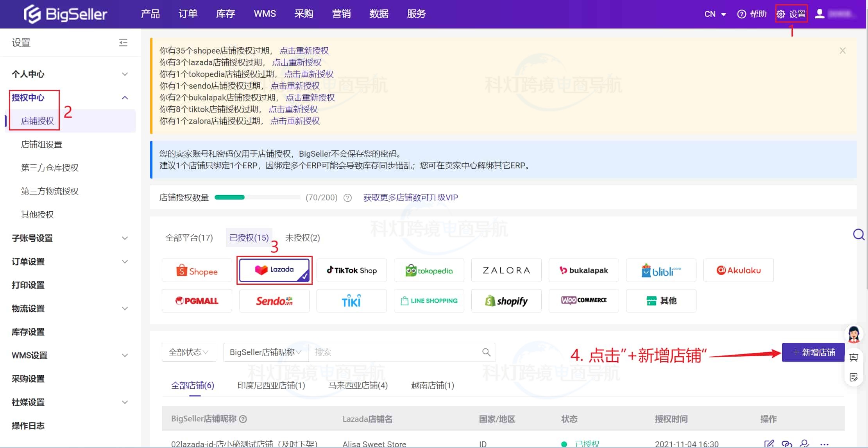Toggle the Lazada platform tile

274,270
